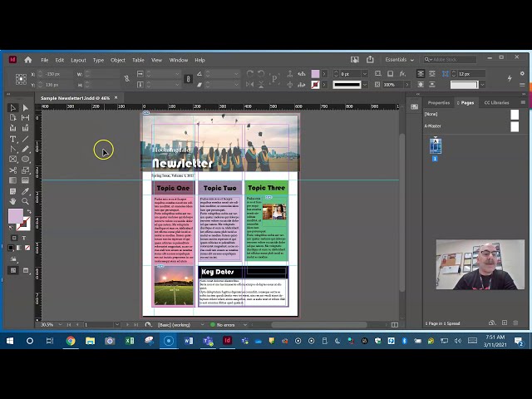Select the Type tool
Viewport: 532px width, 399px height.
tap(12, 139)
